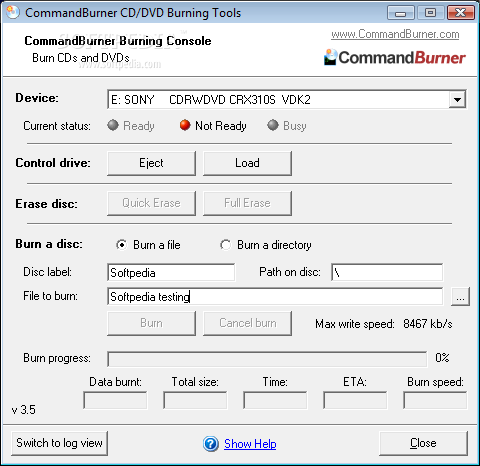Minimize the CommandBurner window

tap(400, 13)
